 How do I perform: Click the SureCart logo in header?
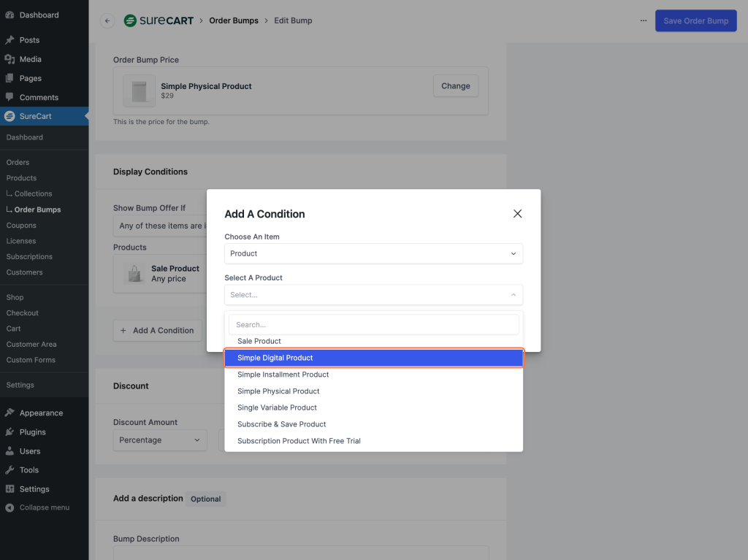pyautogui.click(x=159, y=21)
